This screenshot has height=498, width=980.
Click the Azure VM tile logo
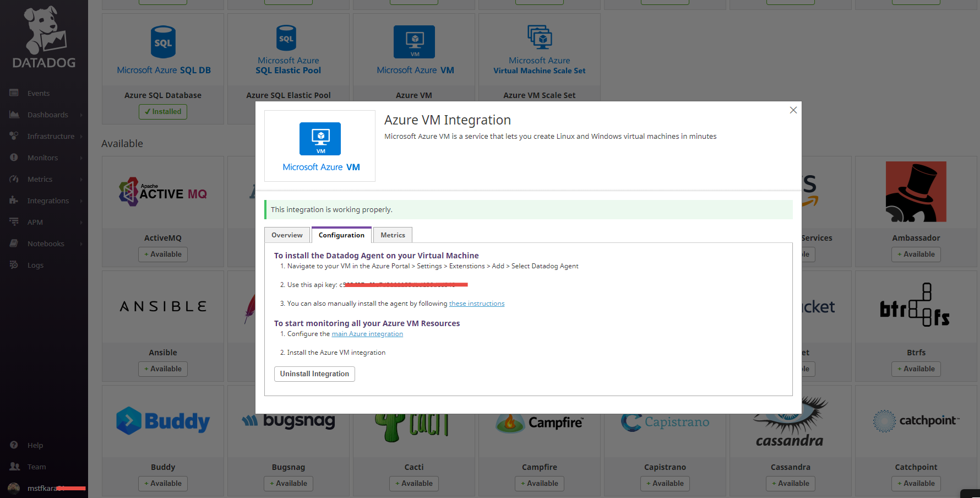pos(415,50)
